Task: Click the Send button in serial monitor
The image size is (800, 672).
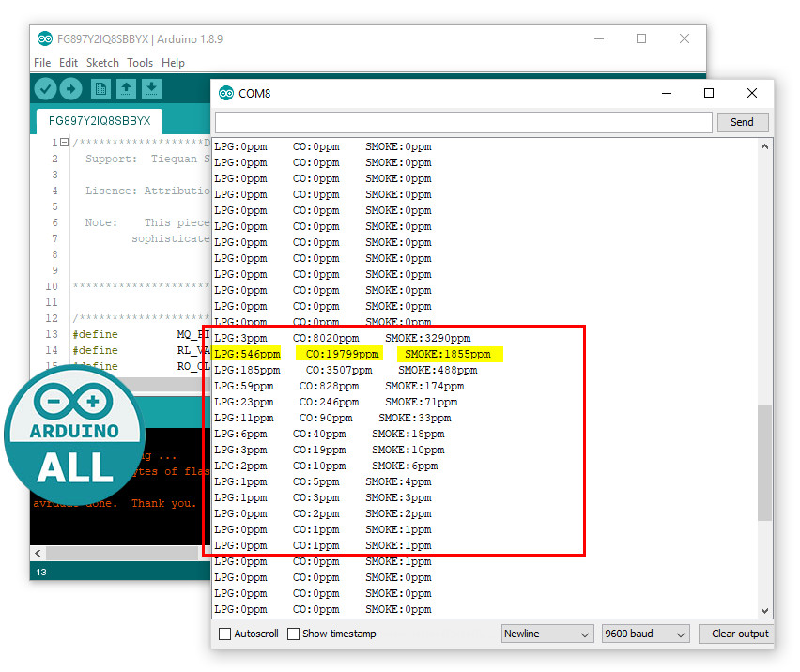Action: point(743,122)
